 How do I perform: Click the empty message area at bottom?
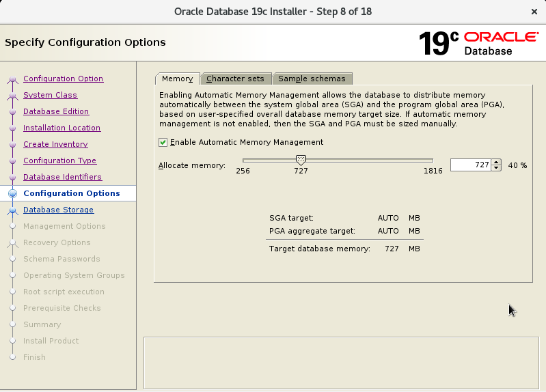coord(341,363)
